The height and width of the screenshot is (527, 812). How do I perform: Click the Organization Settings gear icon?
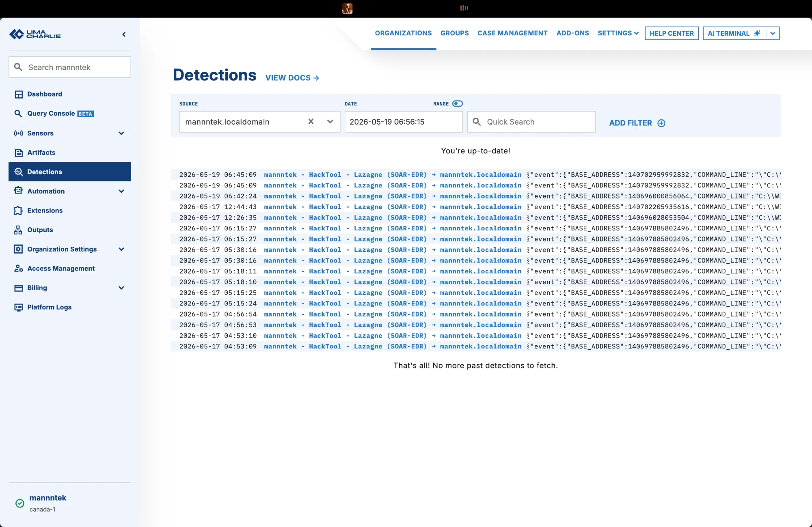(x=18, y=249)
